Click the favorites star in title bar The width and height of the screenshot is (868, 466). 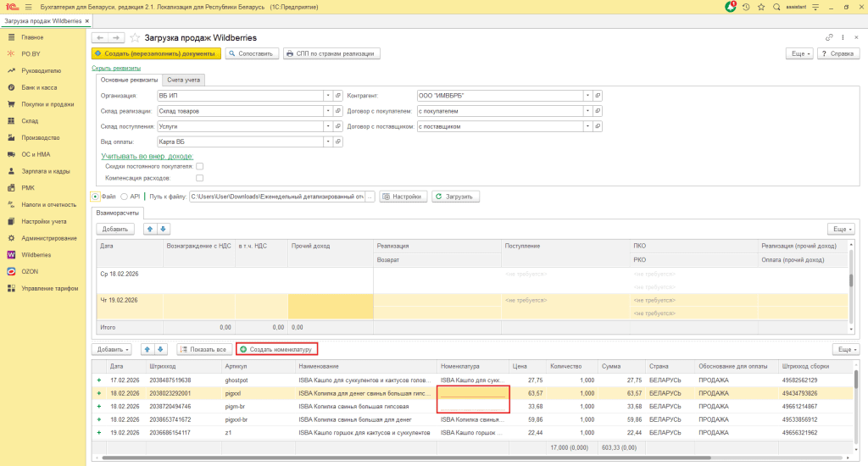click(x=759, y=8)
